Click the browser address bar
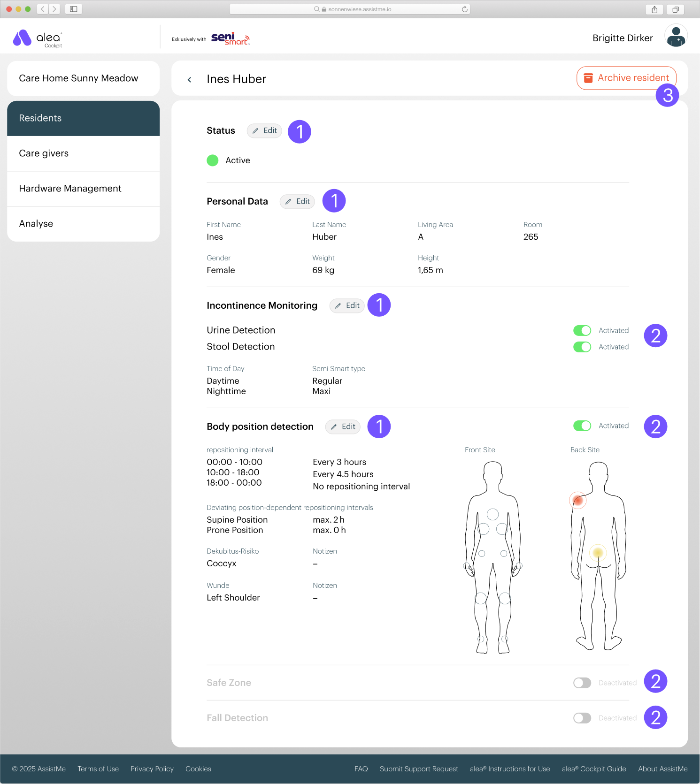Screen dimensions: 700x784 (350, 9)
